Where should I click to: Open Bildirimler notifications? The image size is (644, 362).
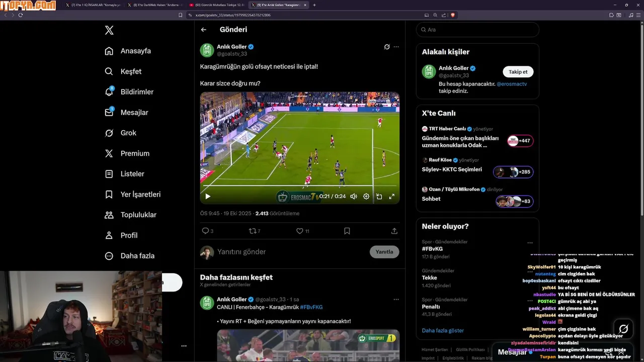point(129,92)
